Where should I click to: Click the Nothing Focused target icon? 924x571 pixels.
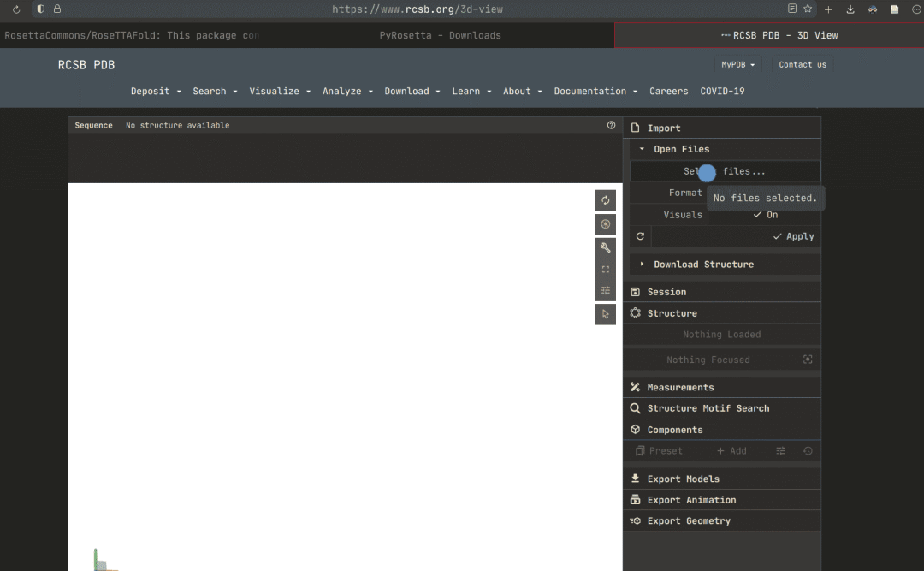click(x=808, y=360)
